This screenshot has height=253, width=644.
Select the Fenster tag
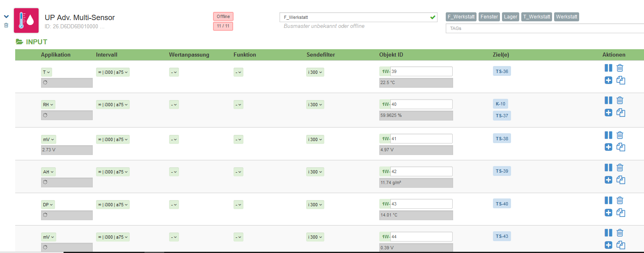point(489,17)
